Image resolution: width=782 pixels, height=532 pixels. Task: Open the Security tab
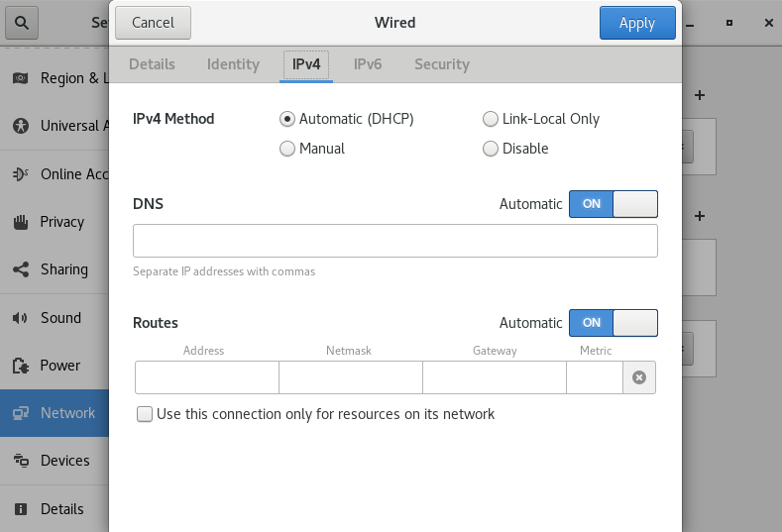click(x=441, y=64)
